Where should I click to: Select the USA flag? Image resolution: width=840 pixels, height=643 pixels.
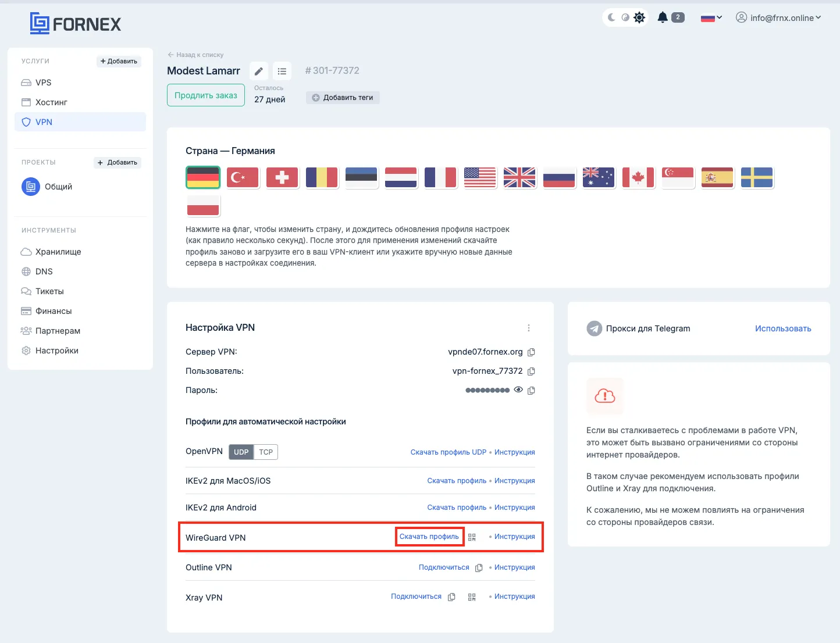pos(480,177)
